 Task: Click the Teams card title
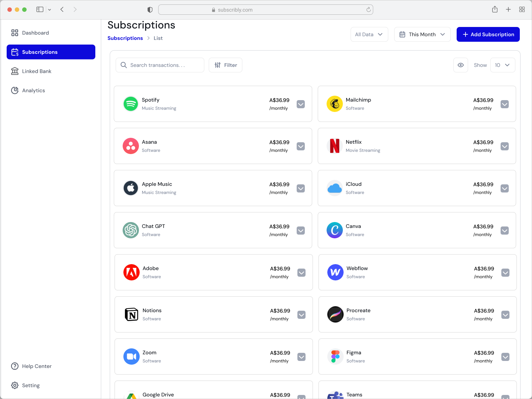coord(354,395)
